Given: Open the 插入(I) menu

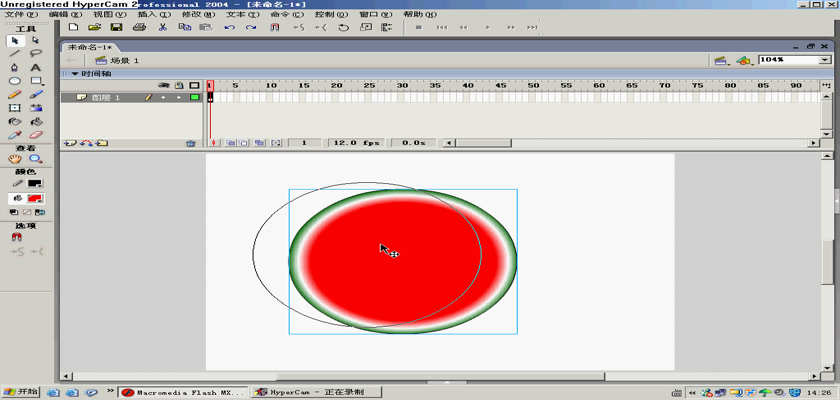Looking at the screenshot, I should tap(154, 14).
